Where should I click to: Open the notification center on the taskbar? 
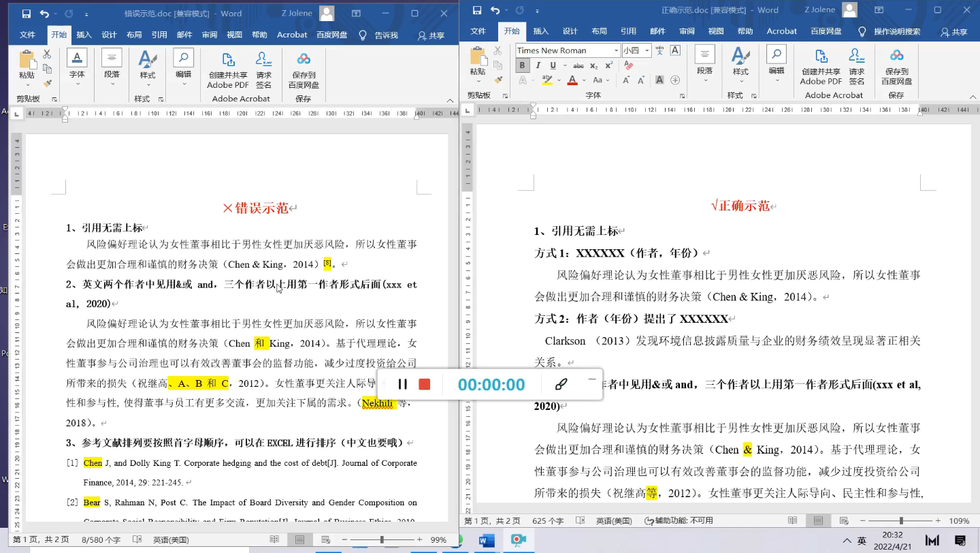[x=960, y=541]
